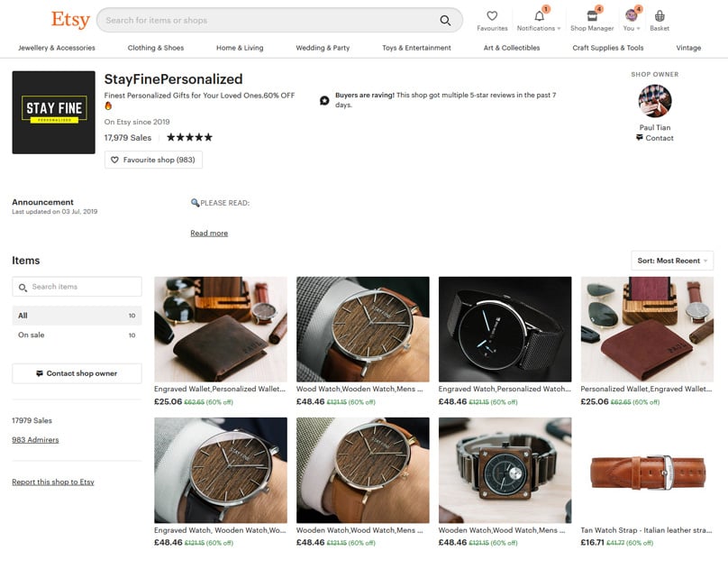Open the Etsy search by clicking magnifier icon
728x569 pixels.
(445, 19)
